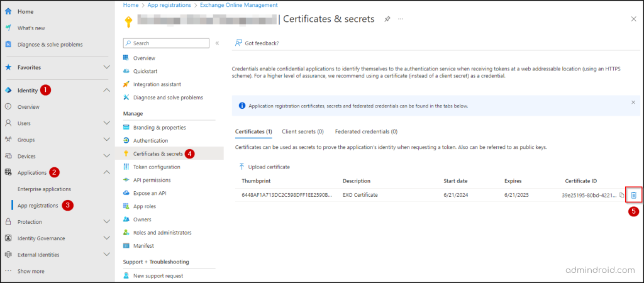Switch to Federated credentials tab
This screenshot has width=644, height=283.
366,131
